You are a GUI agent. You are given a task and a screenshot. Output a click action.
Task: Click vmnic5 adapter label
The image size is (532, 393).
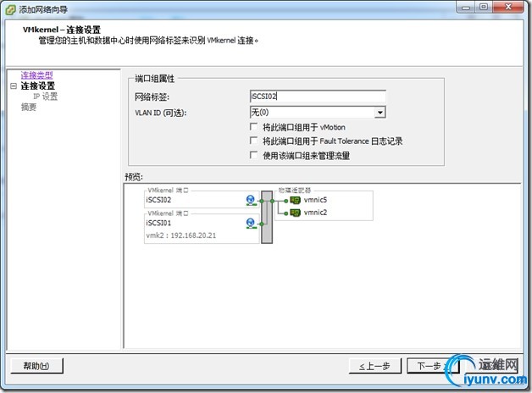315,200
